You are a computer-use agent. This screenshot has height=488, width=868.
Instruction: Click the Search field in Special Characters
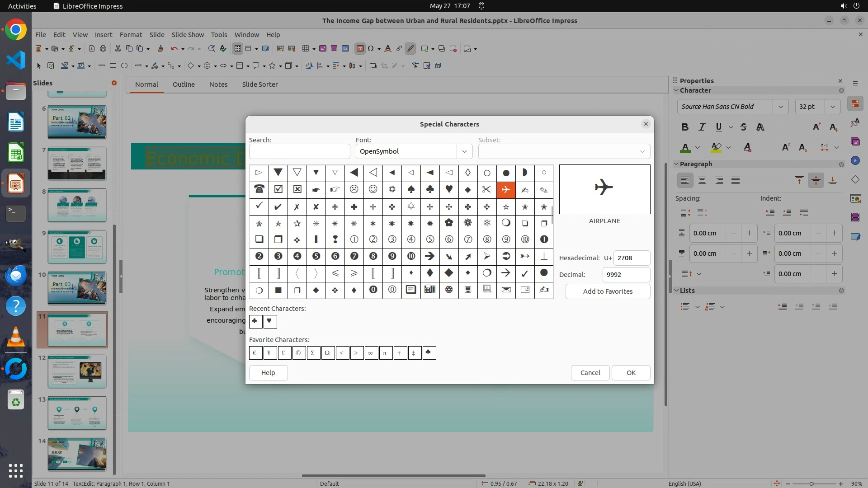299,151
